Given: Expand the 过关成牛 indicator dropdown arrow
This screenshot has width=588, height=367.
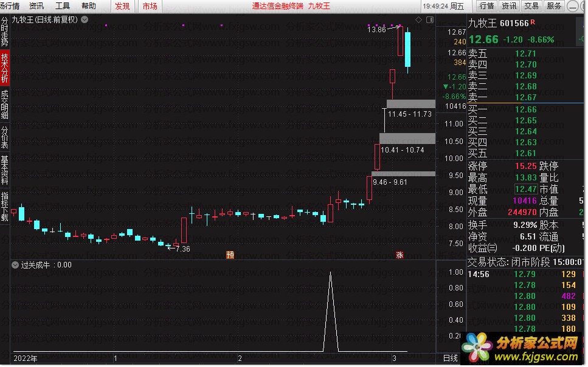Looking at the screenshot, I should [15, 265].
